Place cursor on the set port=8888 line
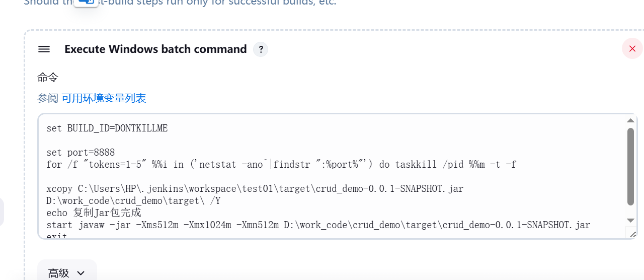 [x=80, y=153]
